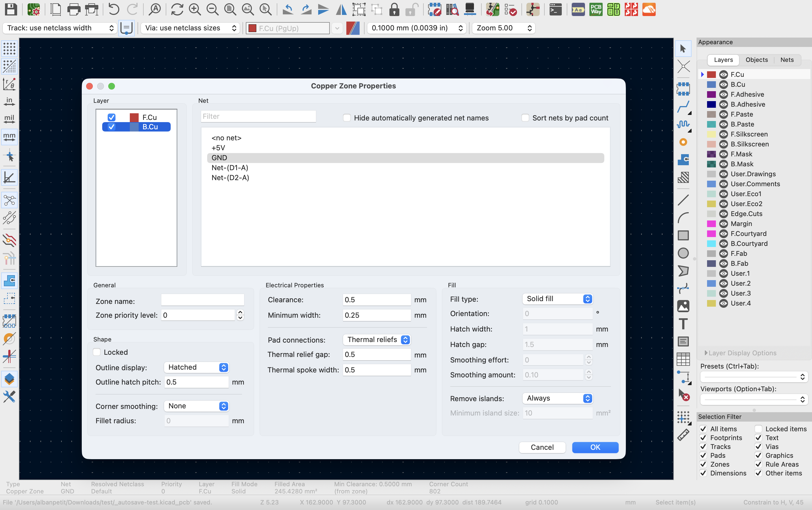Click the Zoom in magnifier icon
Image resolution: width=812 pixels, height=510 pixels.
pos(194,9)
